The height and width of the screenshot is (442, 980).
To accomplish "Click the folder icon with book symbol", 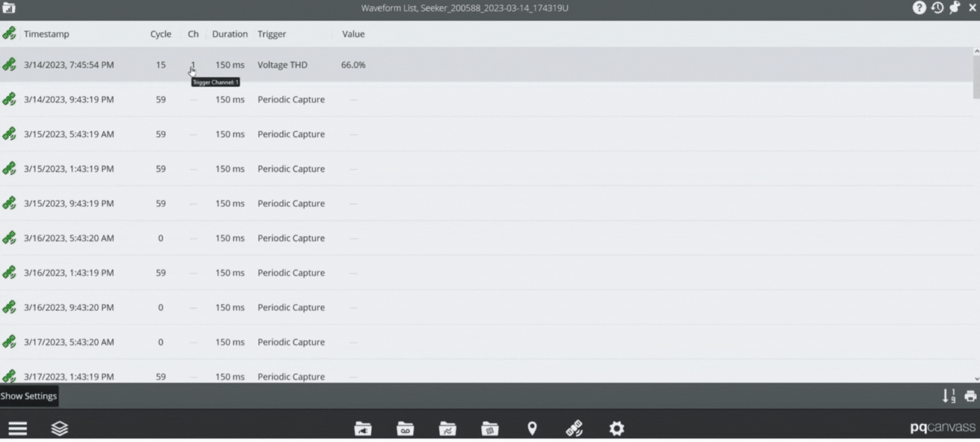I will click(x=489, y=429).
